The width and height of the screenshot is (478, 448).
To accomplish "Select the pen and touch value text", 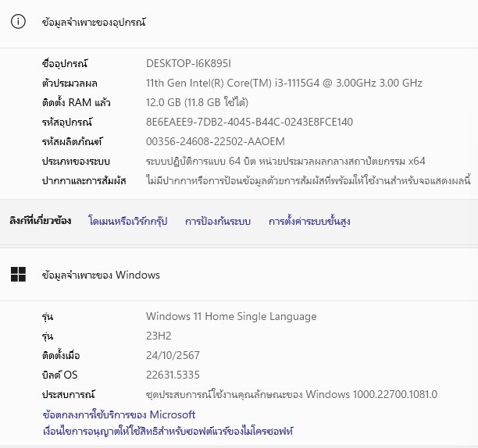I will [309, 180].
